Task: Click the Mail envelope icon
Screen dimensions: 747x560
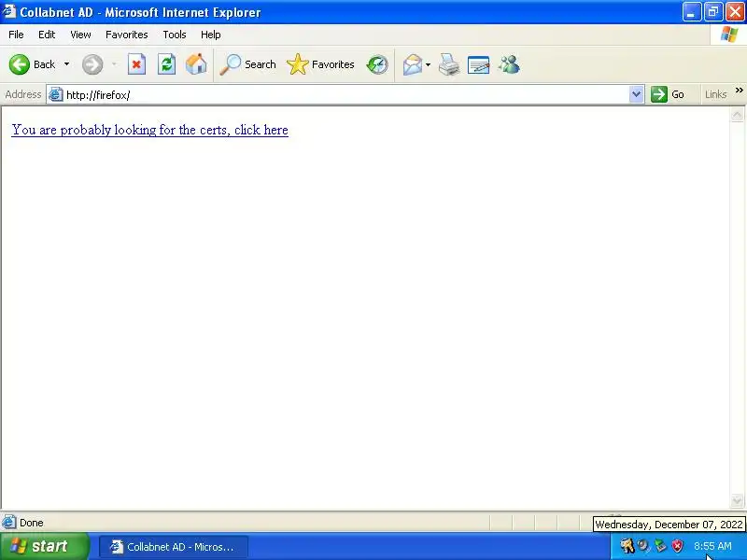Action: (x=412, y=64)
